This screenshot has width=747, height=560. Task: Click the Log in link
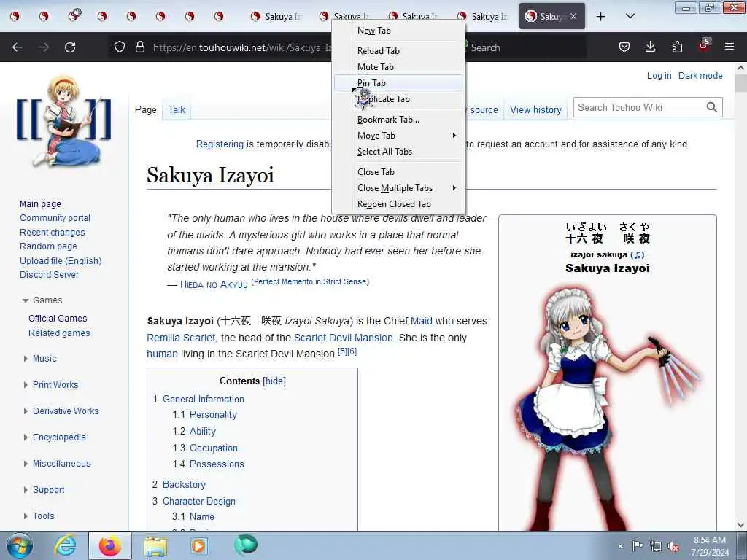pos(659,76)
